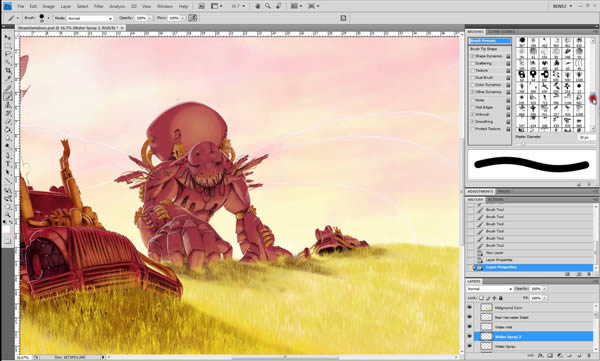The width and height of the screenshot is (600, 361).
Task: Enable the Texture checkbox
Action: 473,71
